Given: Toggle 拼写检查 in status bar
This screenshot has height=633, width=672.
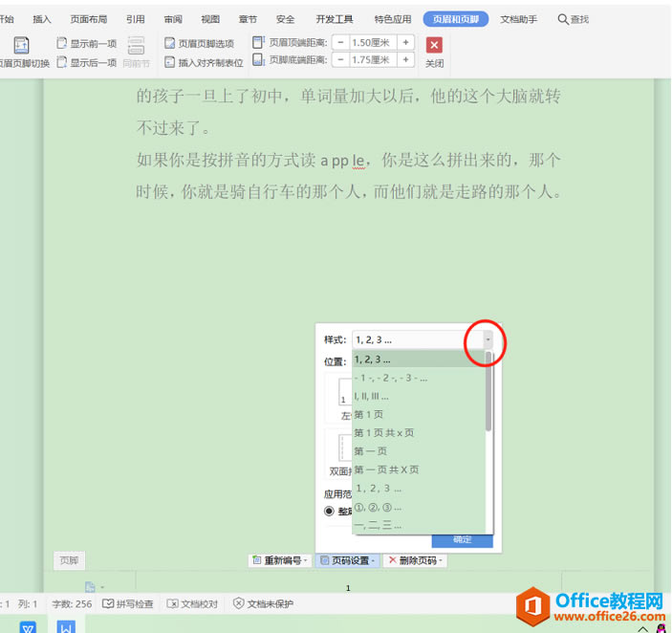Looking at the screenshot, I should (x=128, y=604).
